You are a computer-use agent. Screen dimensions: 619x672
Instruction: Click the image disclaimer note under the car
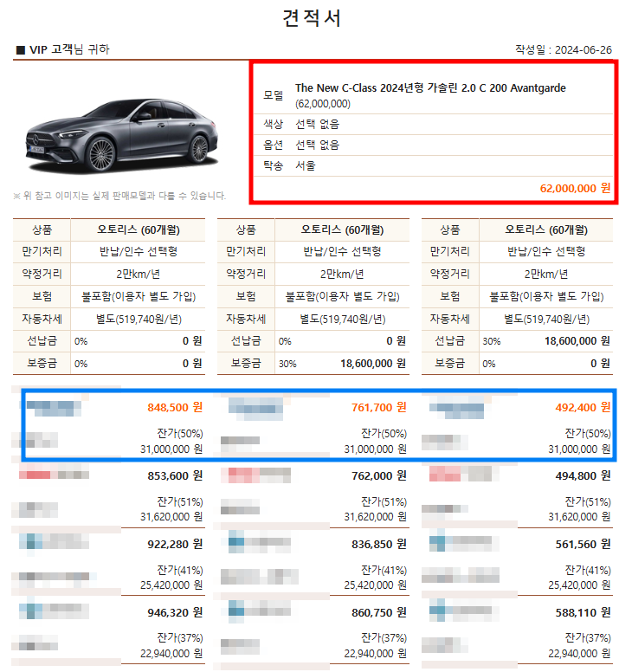(x=120, y=196)
